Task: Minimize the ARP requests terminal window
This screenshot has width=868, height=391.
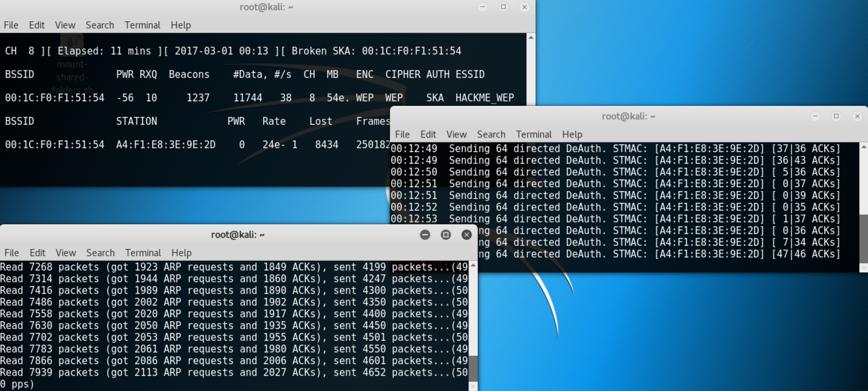Action: [x=425, y=234]
